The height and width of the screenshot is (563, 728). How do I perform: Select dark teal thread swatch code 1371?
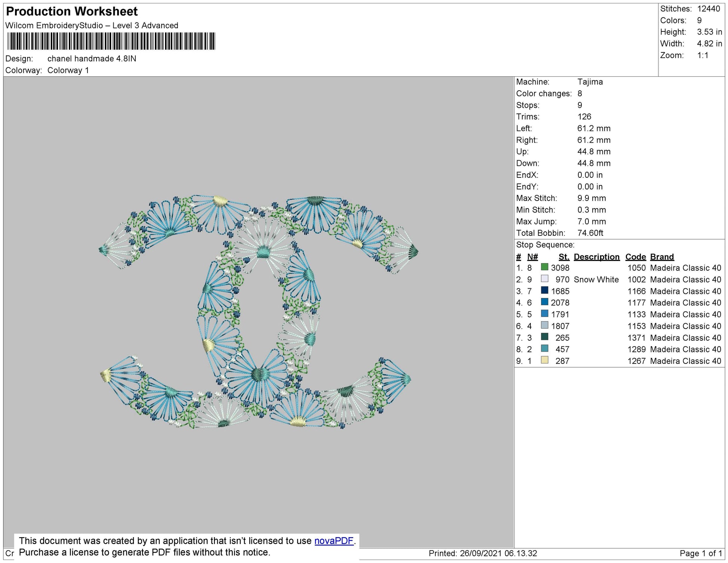(x=545, y=337)
